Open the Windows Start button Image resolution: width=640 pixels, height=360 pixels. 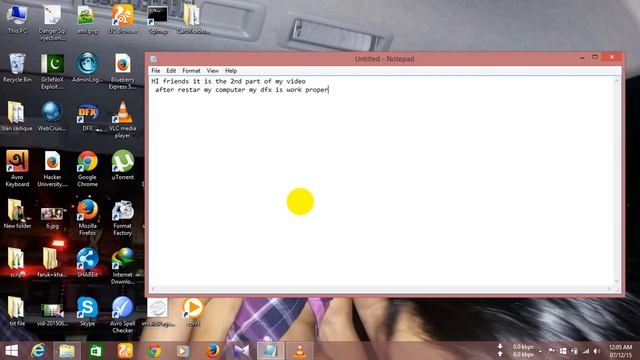(11, 351)
